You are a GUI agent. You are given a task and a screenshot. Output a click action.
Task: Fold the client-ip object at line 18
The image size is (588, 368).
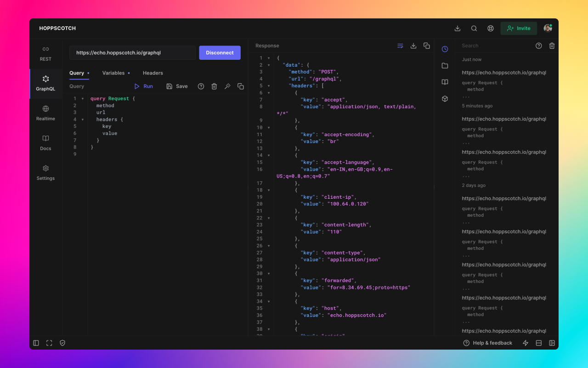(269, 190)
